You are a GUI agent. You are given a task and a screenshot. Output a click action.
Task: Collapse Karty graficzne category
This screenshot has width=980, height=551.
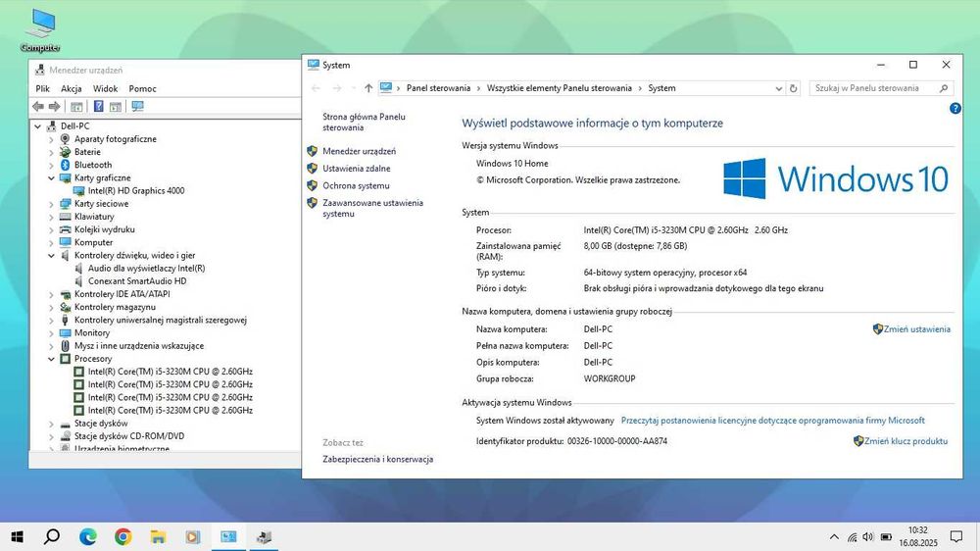pyautogui.click(x=51, y=178)
